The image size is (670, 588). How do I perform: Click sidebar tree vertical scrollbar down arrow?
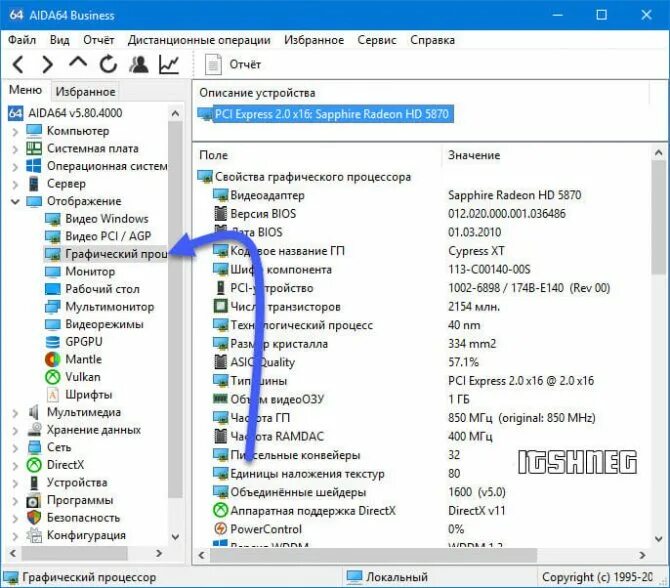click(175, 537)
